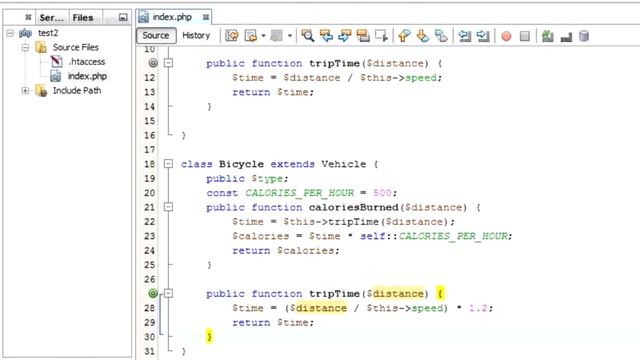Click the Comment lines icon

coord(547,36)
